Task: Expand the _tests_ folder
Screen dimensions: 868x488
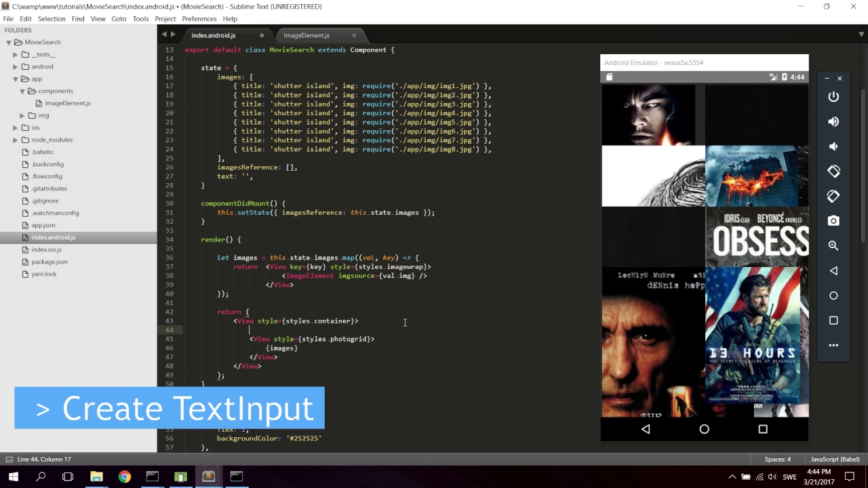Action: pos(15,54)
